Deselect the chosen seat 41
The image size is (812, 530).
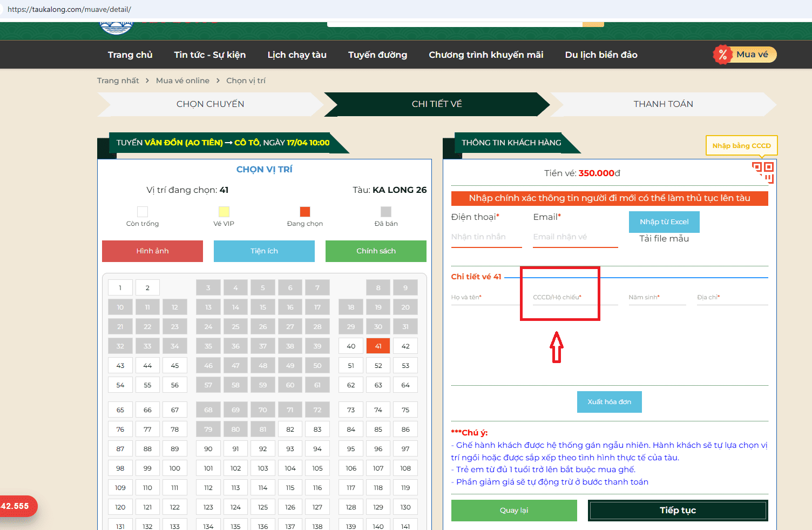378,346
